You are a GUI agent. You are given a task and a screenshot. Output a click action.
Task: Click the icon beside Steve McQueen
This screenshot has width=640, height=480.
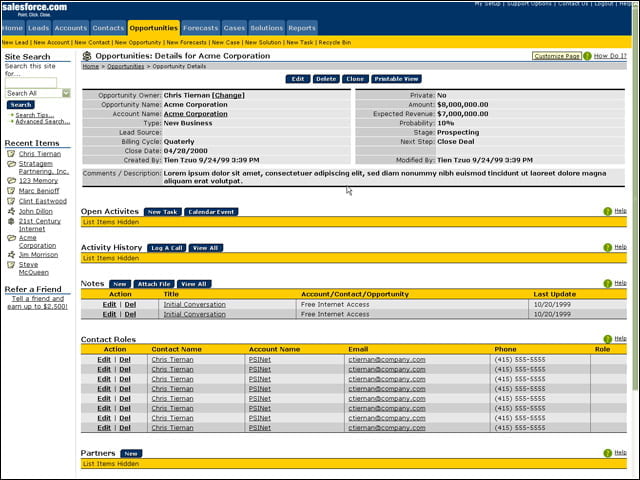(x=11, y=265)
